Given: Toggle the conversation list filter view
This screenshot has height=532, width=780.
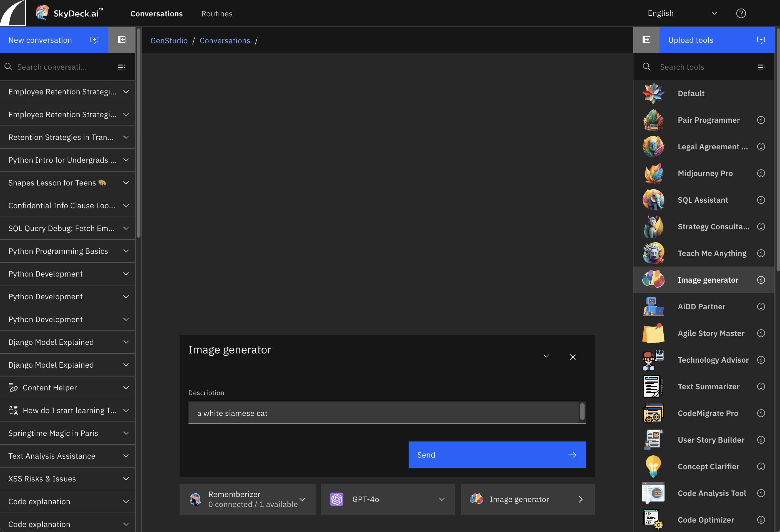Looking at the screenshot, I should tap(122, 66).
